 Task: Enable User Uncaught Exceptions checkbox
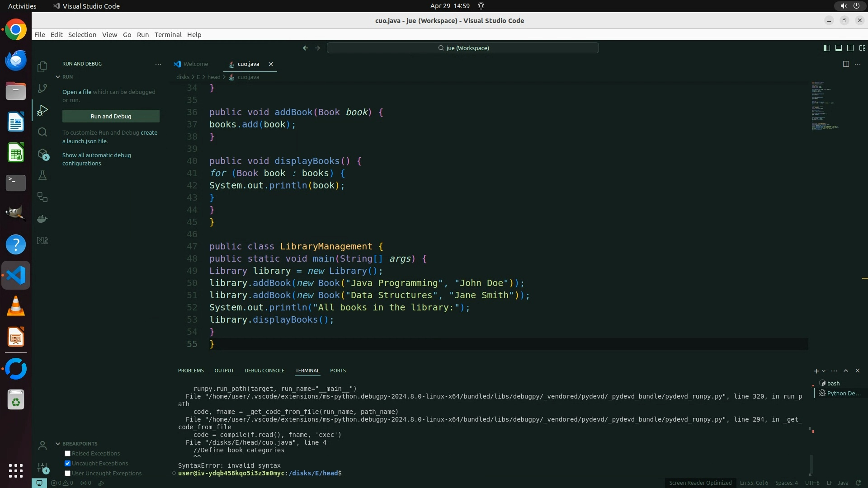[x=68, y=473]
